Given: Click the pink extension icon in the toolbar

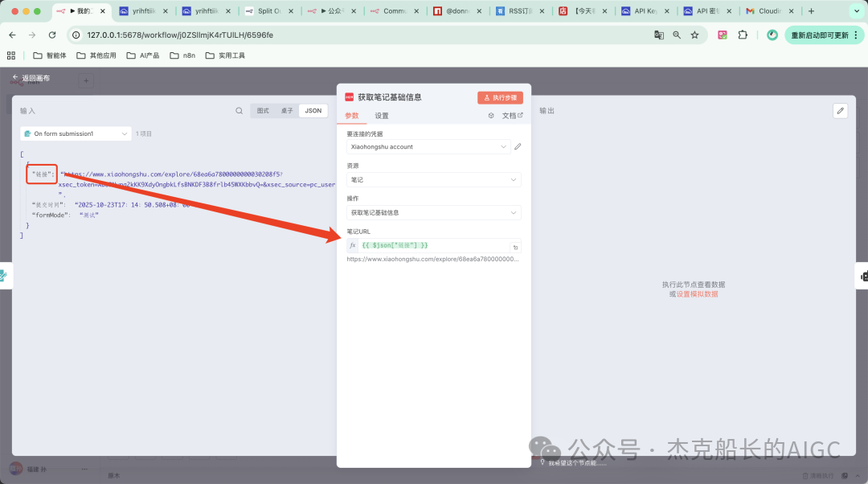Looking at the screenshot, I should coord(723,35).
